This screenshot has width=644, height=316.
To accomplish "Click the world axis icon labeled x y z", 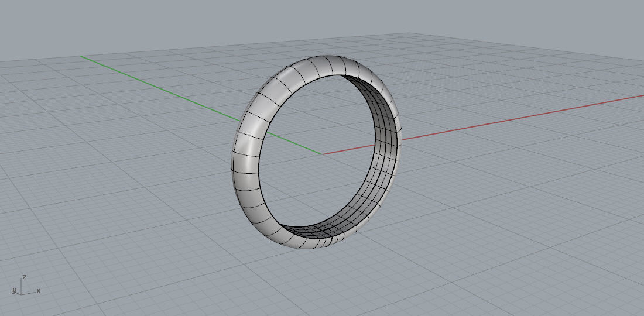I will click(x=26, y=285).
